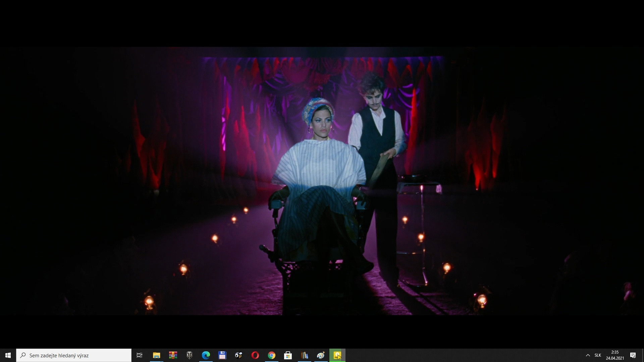Open Microsoft Store
Screen dimensions: 644x362
tap(288, 355)
